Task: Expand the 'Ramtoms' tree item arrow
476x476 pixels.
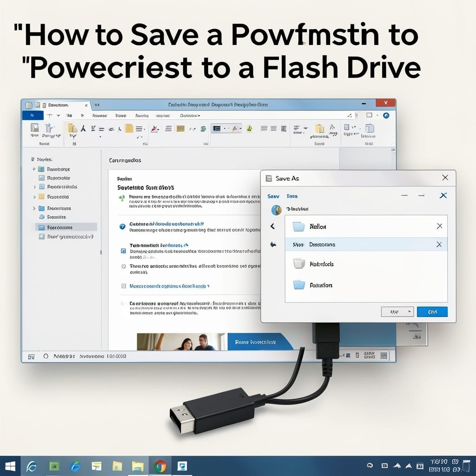Action: point(34,169)
